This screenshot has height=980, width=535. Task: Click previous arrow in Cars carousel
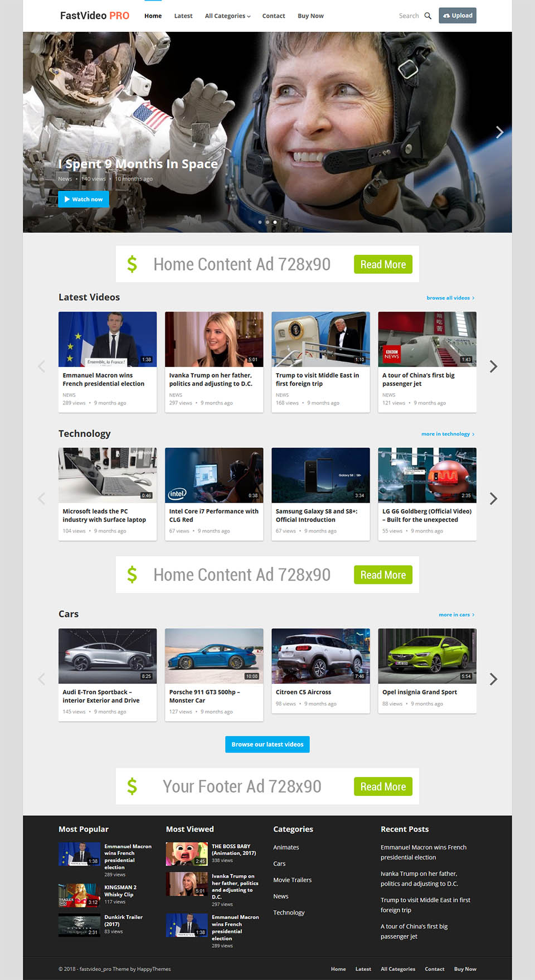(x=41, y=679)
